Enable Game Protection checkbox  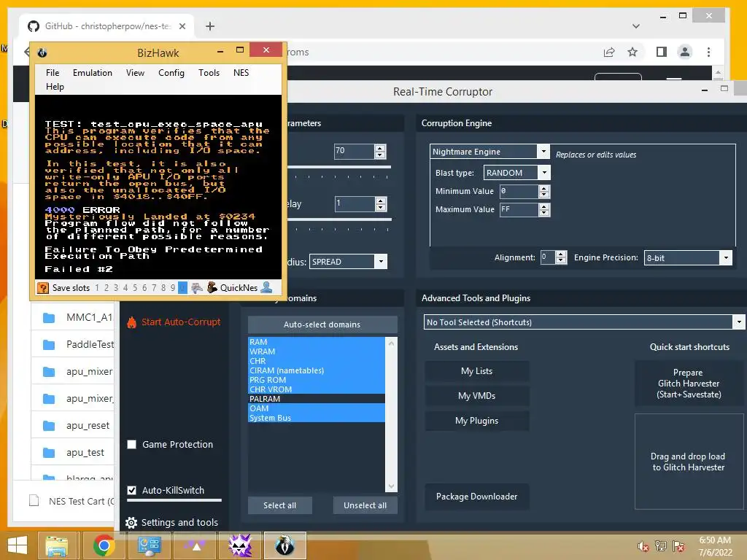[x=131, y=444]
